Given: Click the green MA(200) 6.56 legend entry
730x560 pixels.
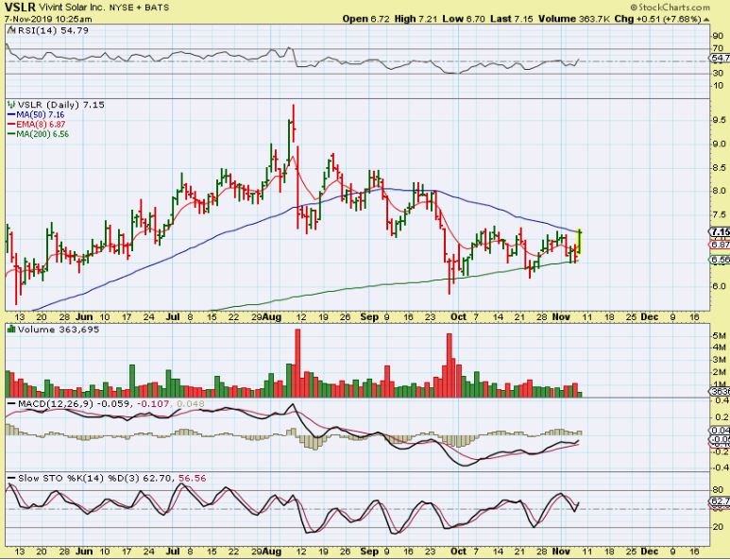Looking at the screenshot, I should pos(38,134).
